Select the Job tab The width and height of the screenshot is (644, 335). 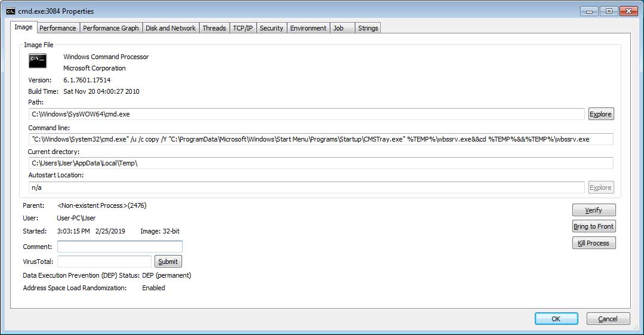(342, 28)
